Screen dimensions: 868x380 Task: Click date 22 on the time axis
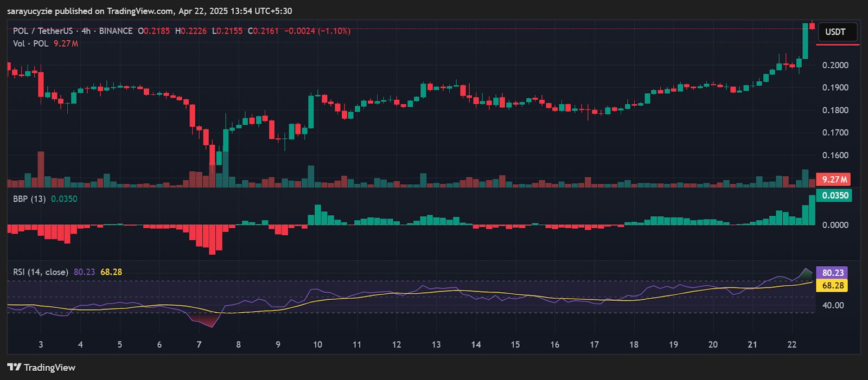tap(792, 345)
